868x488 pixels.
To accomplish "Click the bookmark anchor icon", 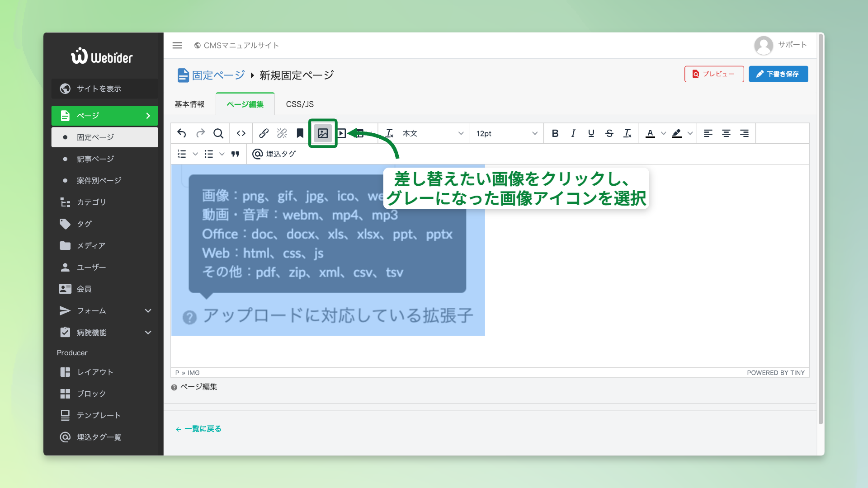I will 300,133.
